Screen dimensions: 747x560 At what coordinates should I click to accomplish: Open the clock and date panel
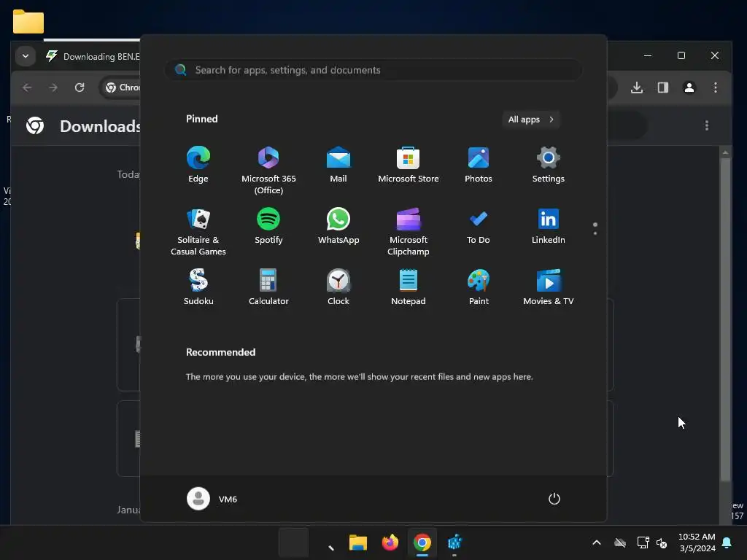coord(697,542)
